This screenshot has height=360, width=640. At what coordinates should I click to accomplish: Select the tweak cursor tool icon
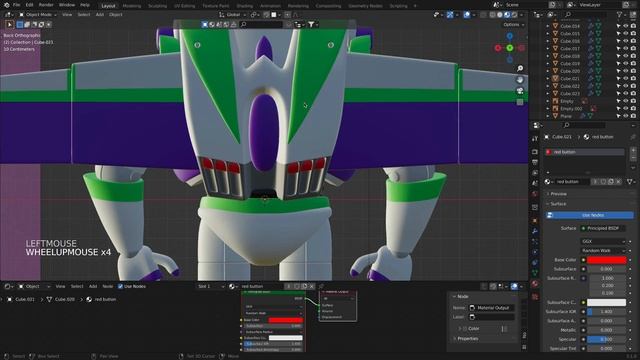pos(9,24)
